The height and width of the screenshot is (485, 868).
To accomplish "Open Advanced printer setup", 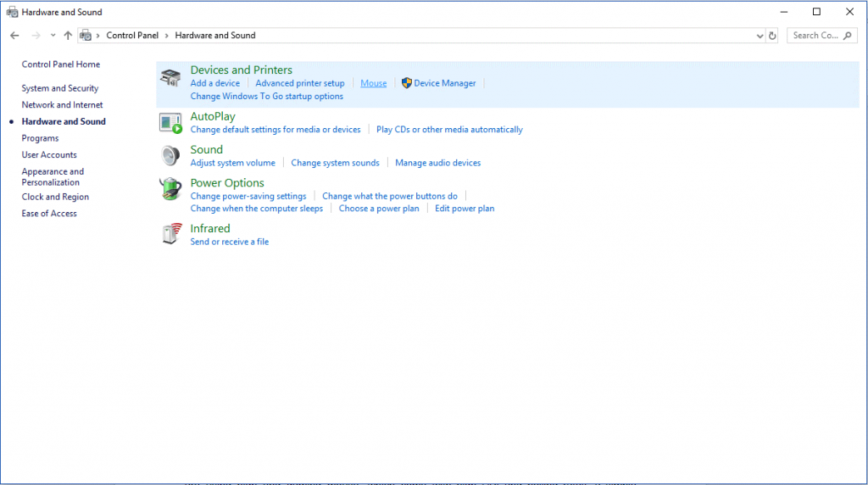I will [x=300, y=83].
